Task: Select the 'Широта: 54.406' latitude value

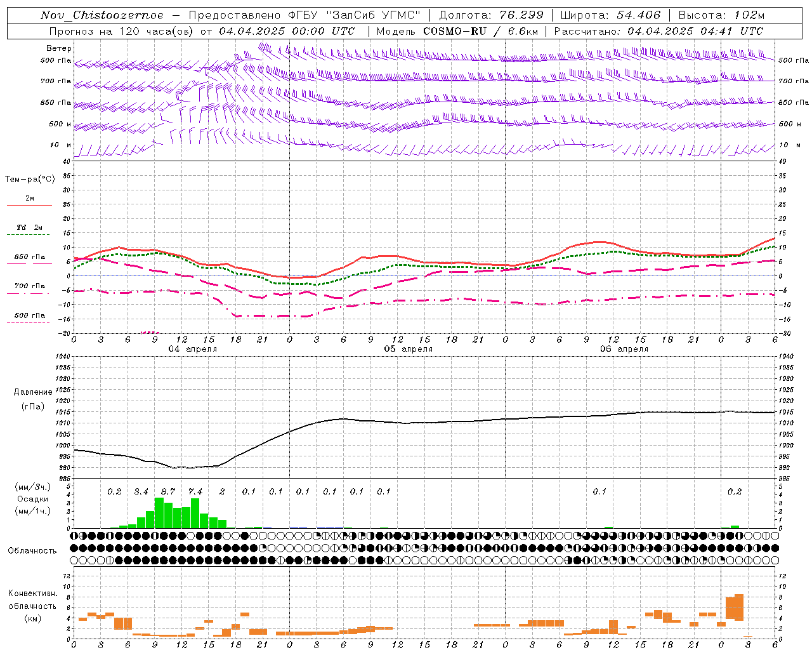Action: 610,15
